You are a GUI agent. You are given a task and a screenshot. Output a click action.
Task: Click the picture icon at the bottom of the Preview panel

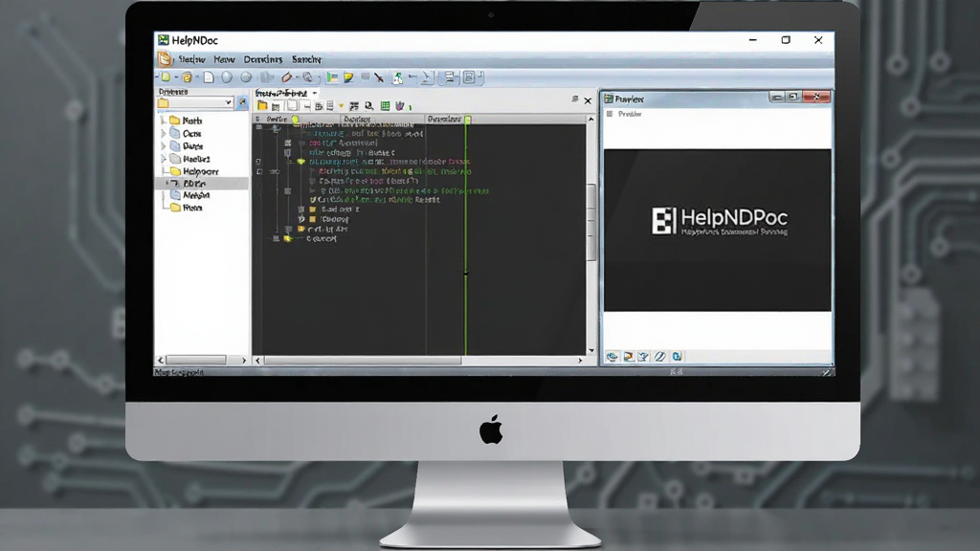[628, 356]
